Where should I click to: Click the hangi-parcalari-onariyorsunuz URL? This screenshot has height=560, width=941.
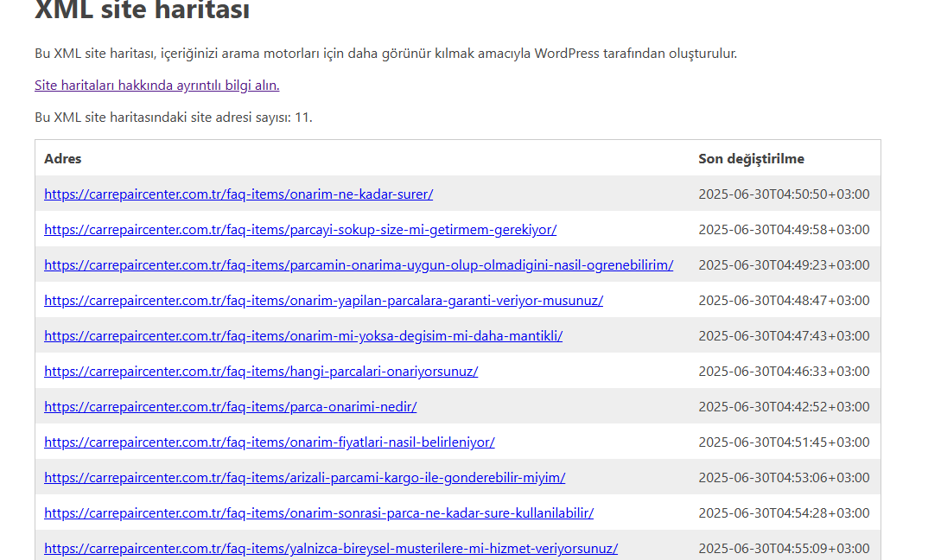[x=261, y=372]
